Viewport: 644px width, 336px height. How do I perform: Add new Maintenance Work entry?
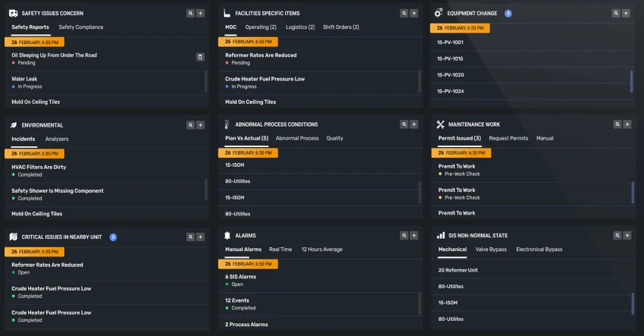click(x=627, y=124)
